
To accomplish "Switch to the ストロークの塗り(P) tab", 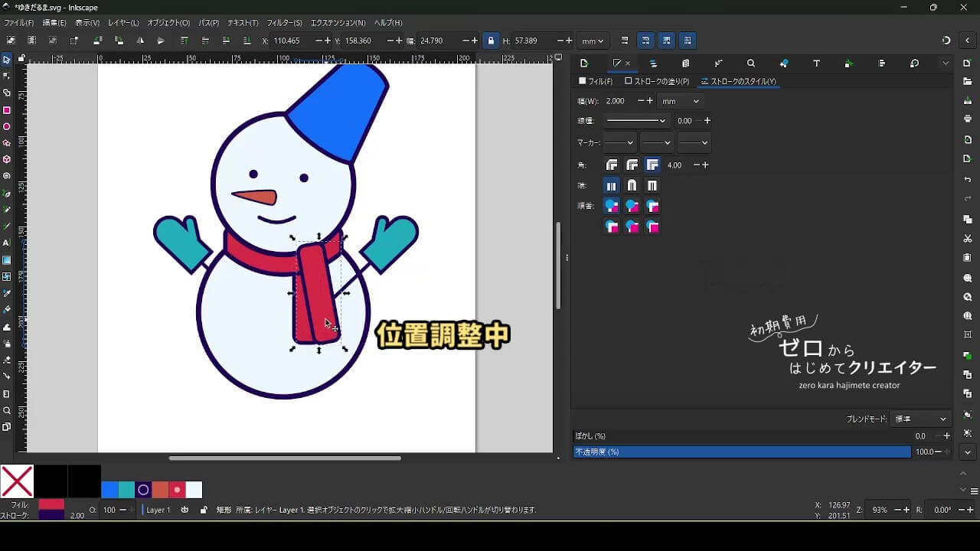I will point(657,81).
